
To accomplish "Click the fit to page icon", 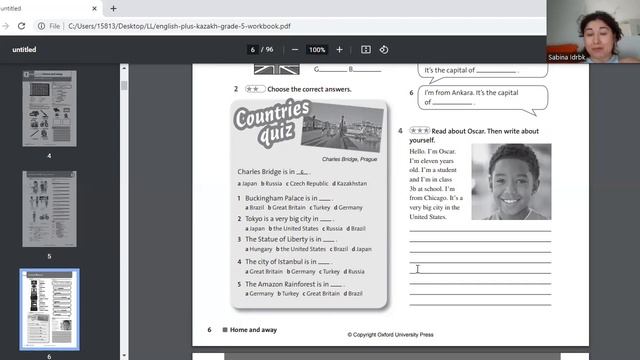I will pos(366,50).
